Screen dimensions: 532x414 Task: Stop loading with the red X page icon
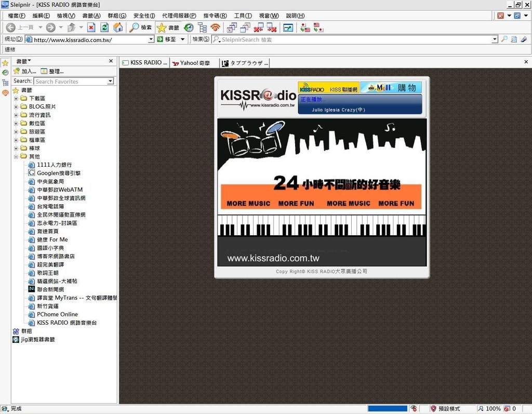pos(91,28)
